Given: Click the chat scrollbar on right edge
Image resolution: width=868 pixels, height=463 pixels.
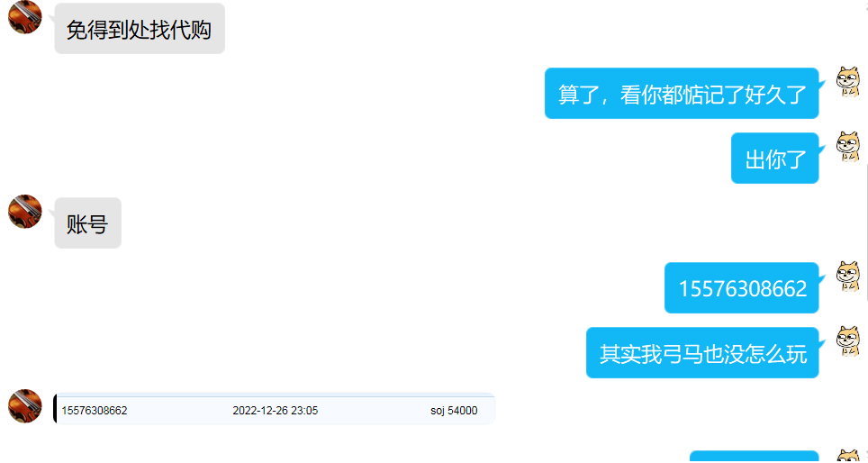Looking at the screenshot, I should (x=866, y=231).
